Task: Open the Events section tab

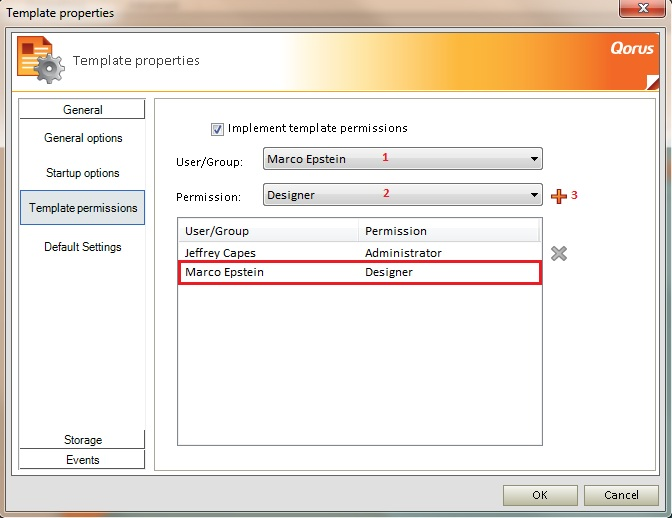Action: 82,459
